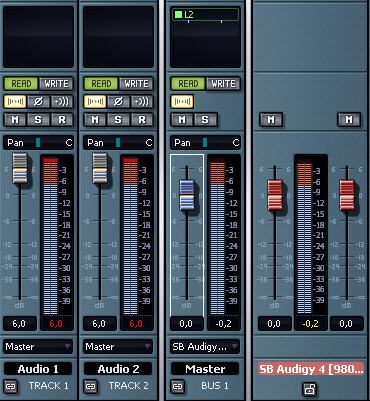Toggle Audio 1 surround pan icon
The width and height of the screenshot is (370, 401).
tap(15, 101)
